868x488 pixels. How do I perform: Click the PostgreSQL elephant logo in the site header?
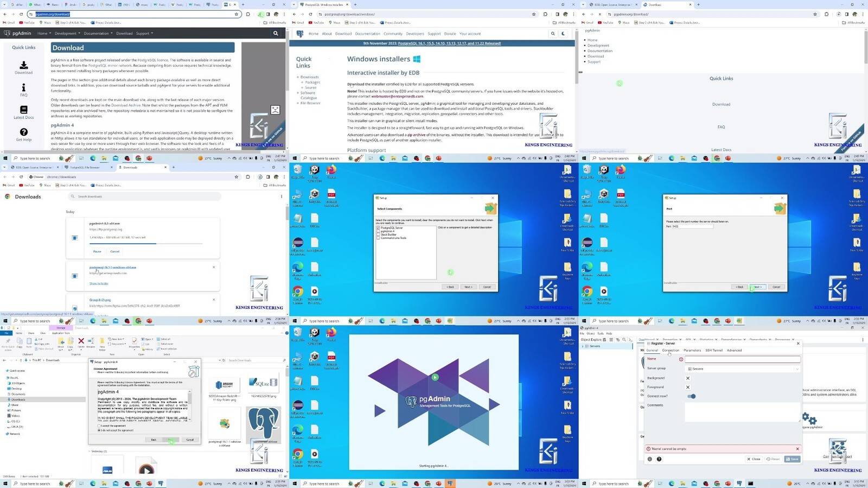tap(300, 34)
